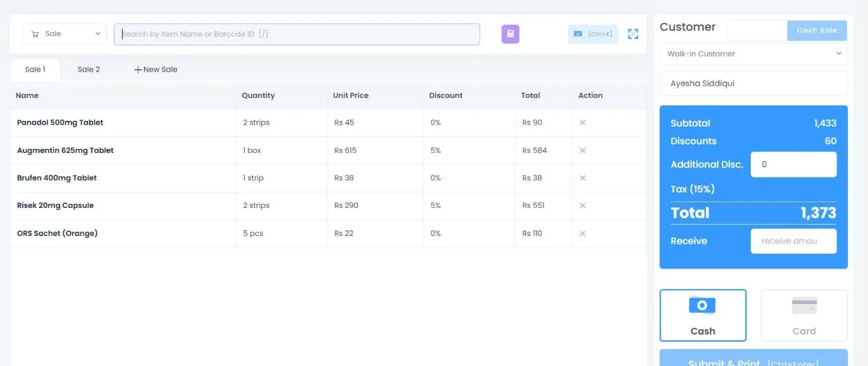
Task: Focus the item name or barcode search field
Action: coord(297,34)
